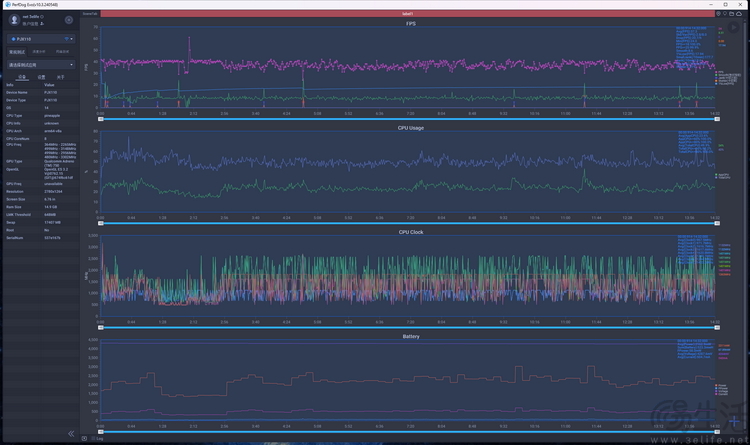Select the Screen Size row

tap(41, 199)
